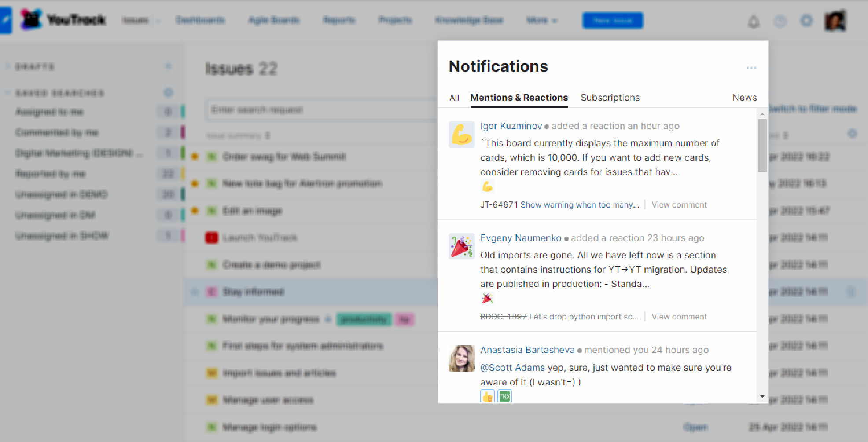Click the red priority icon of Launch YouTrack
This screenshot has height=442, width=868.
pyautogui.click(x=212, y=238)
